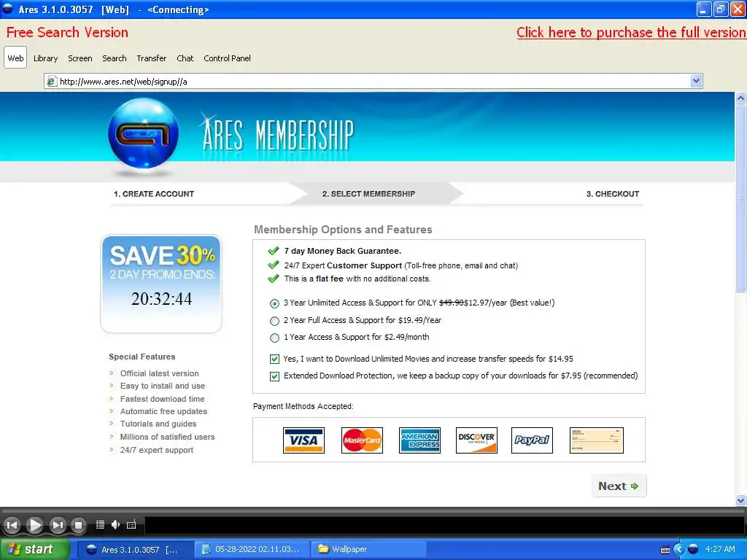747x560 pixels.
Task: Click '24/7 expert support' feature text
Action: (157, 450)
